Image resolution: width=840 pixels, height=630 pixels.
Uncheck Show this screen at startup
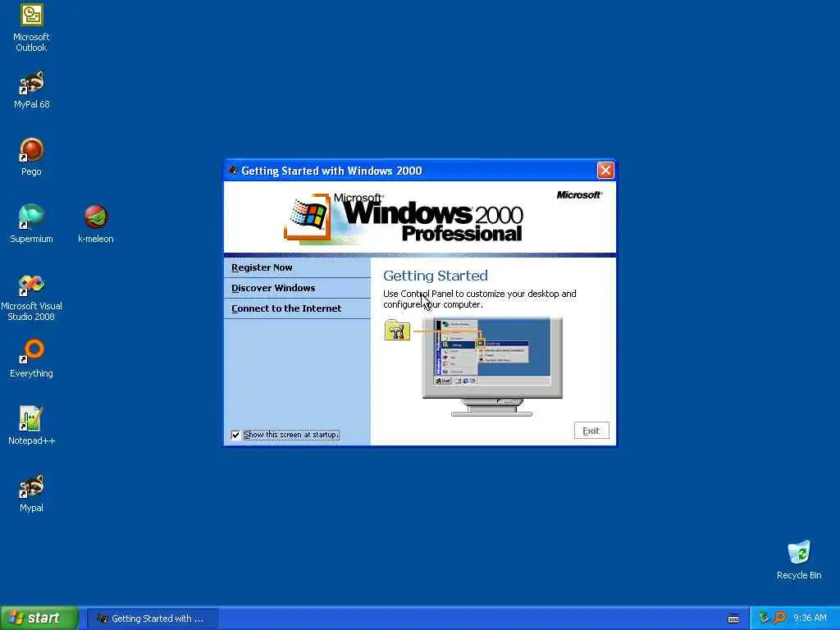pyautogui.click(x=235, y=435)
